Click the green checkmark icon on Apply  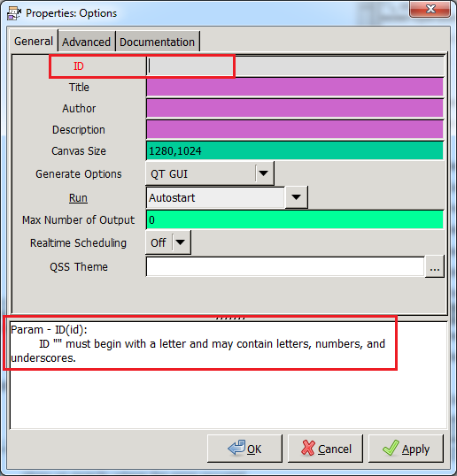coord(391,448)
